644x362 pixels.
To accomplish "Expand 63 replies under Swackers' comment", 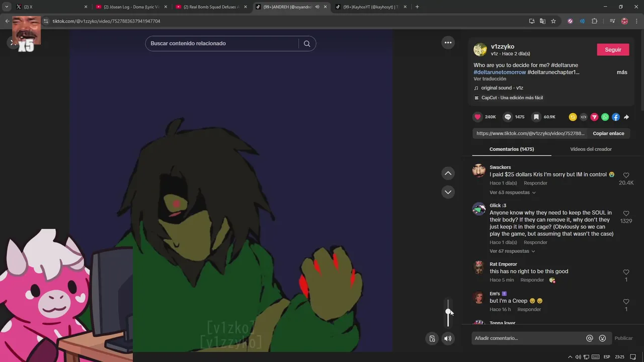I will (513, 193).
